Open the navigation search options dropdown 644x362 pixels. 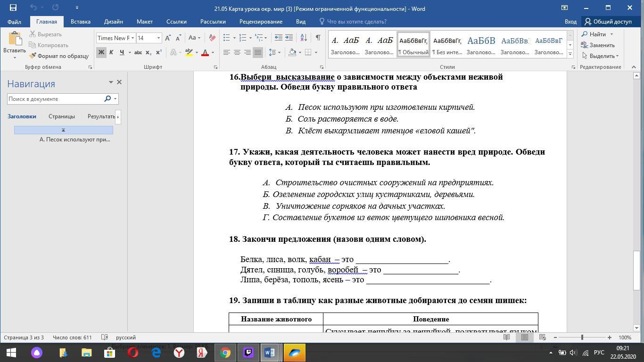pos(115,99)
